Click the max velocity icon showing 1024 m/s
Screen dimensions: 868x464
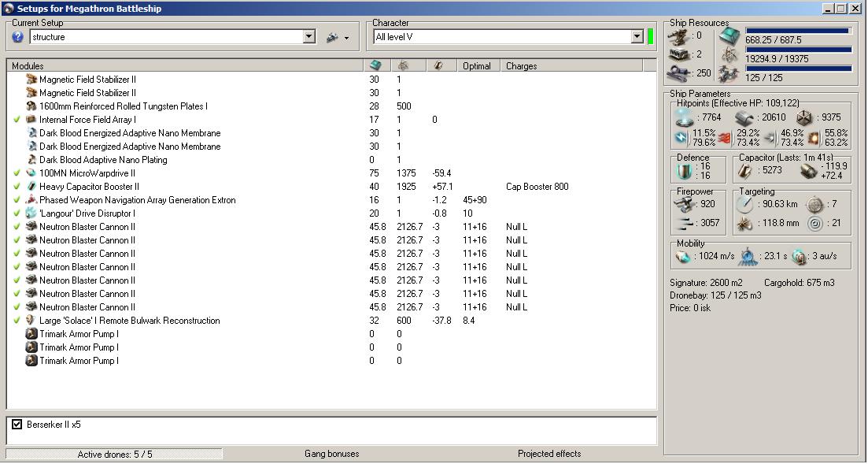click(682, 257)
